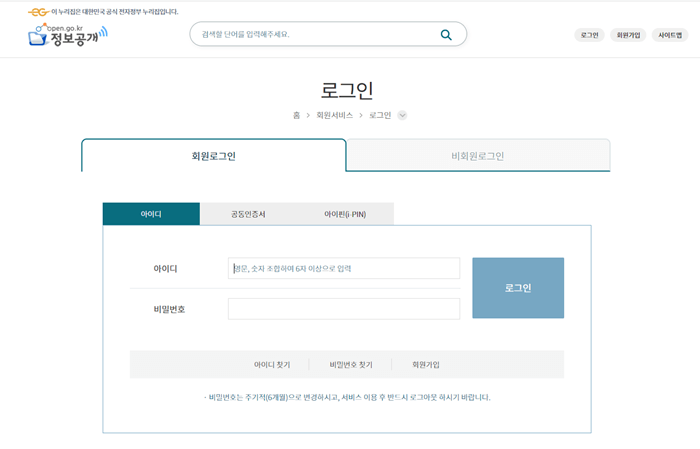Switch to the 비회원로그인 tab
700x449 pixels.
click(478, 155)
